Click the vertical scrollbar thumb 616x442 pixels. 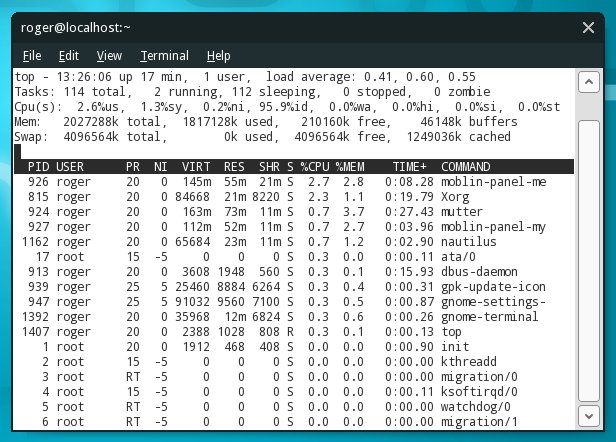(588, 261)
